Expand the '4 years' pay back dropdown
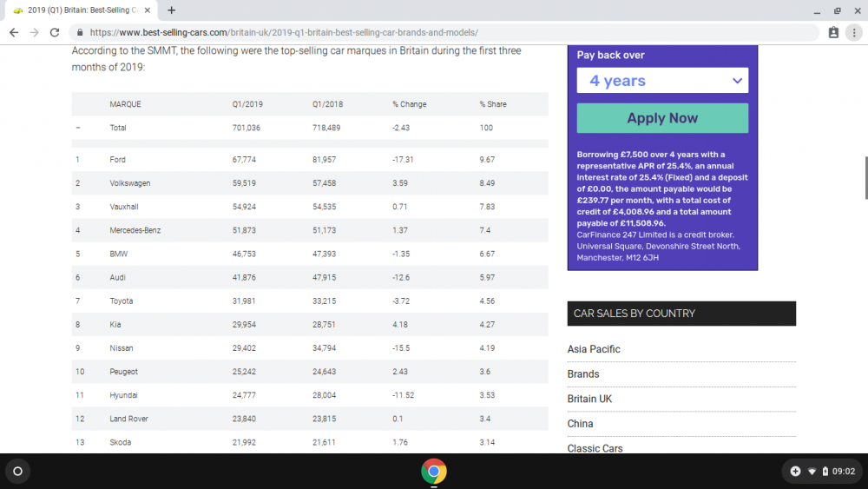This screenshot has width=868, height=489. 662,80
